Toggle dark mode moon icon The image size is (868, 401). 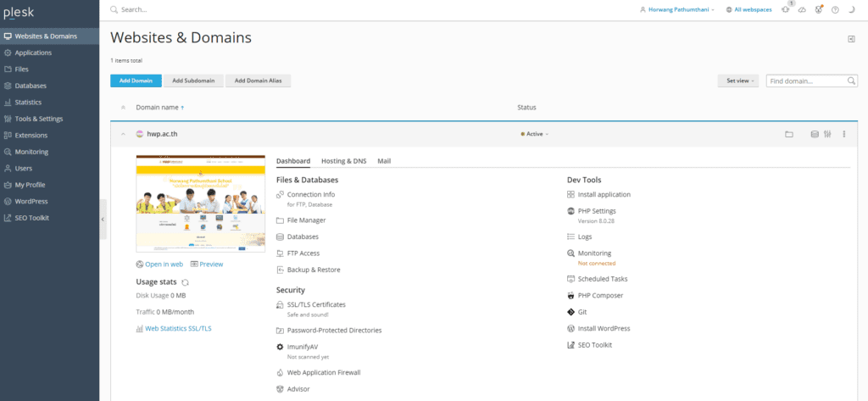(851, 9)
